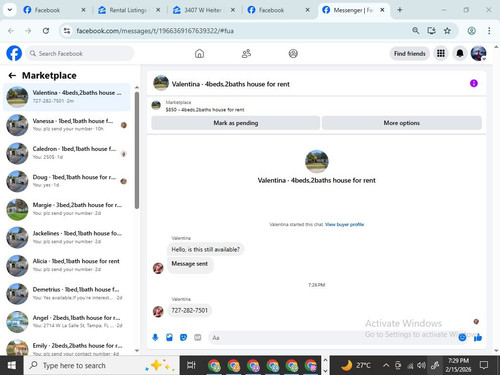Image resolution: width=500 pixels, height=375 pixels.
Task: Click the Mark as pending button
Action: (x=236, y=123)
